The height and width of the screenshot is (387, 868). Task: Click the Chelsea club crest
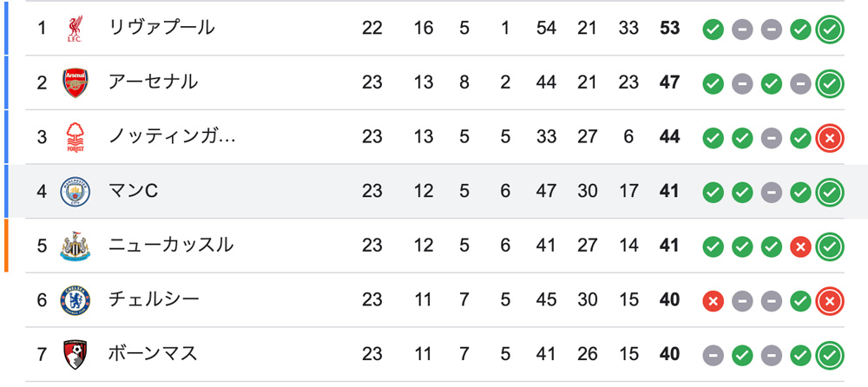click(x=75, y=300)
